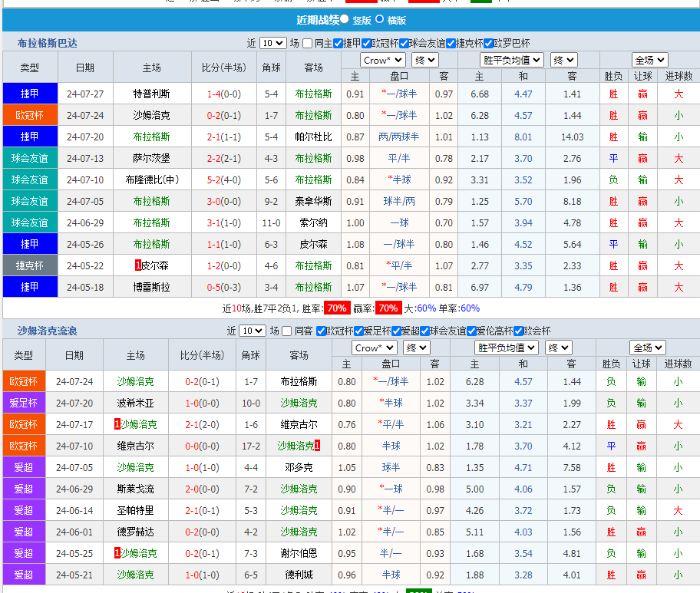The height and width of the screenshot is (593, 700).
Task: Click the purple 爱足杯 competition label
Action: (23, 403)
